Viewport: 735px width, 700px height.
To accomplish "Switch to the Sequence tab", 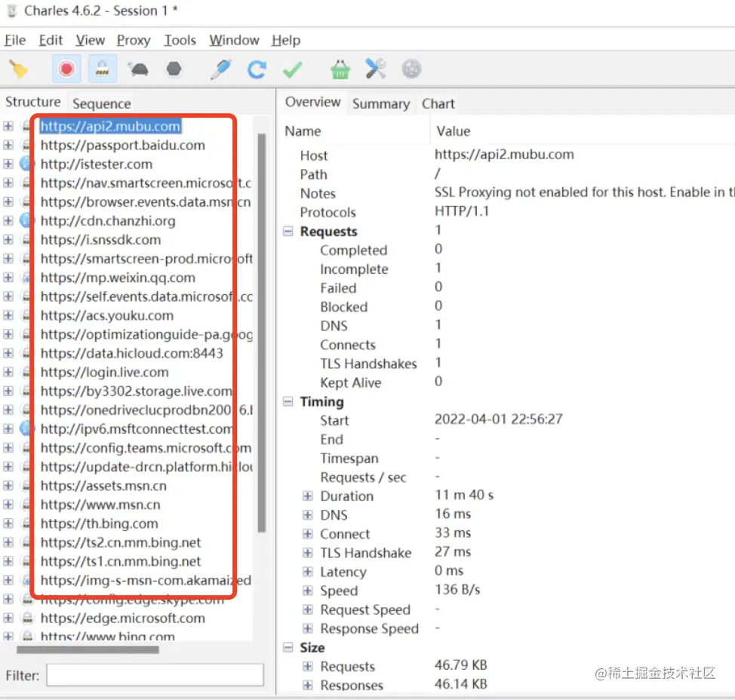I will (101, 103).
